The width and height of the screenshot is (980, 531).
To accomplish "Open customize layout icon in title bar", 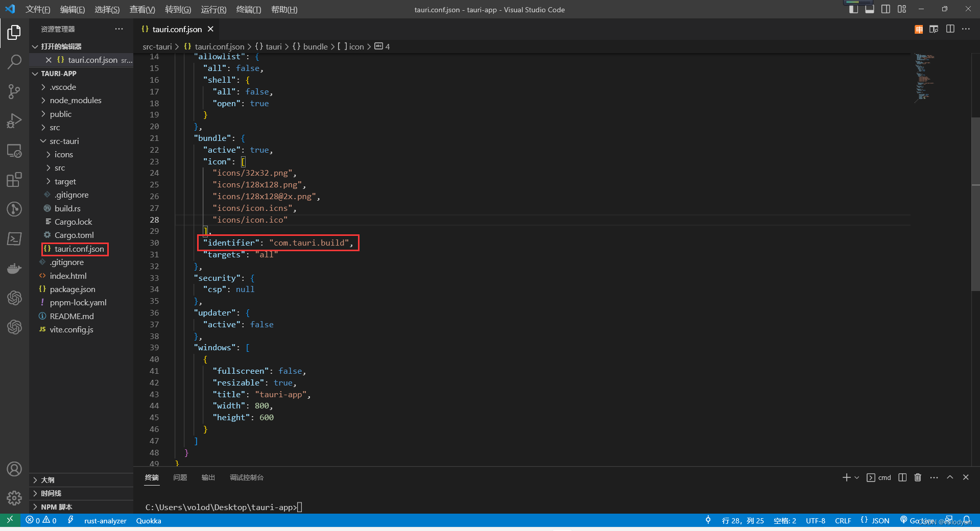I will [x=902, y=9].
